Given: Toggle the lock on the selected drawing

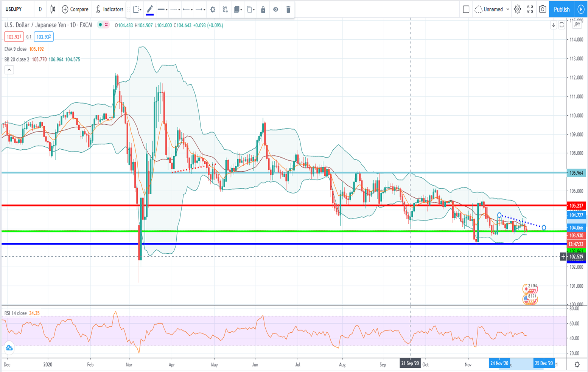Looking at the screenshot, I should [x=263, y=9].
